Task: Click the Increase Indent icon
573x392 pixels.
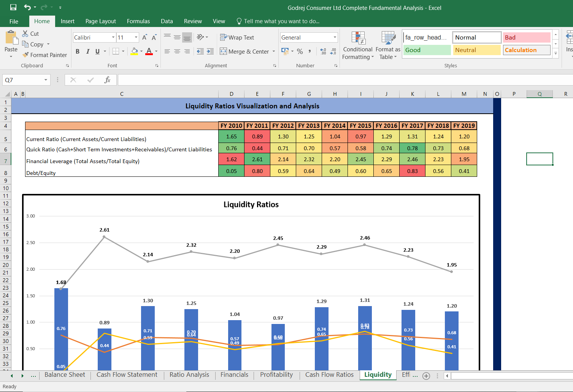Action: click(210, 51)
